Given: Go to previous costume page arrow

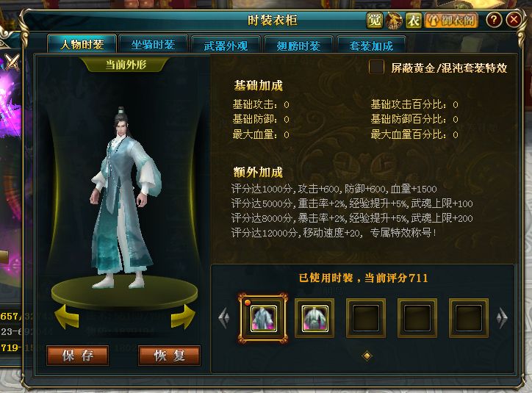Looking at the screenshot, I should [x=224, y=318].
